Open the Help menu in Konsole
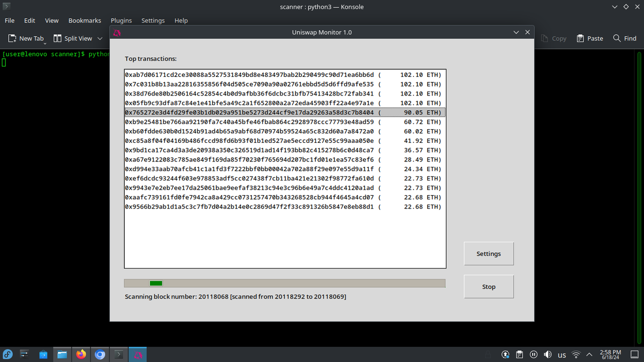Viewport: 644px width, 362px height. point(181,21)
